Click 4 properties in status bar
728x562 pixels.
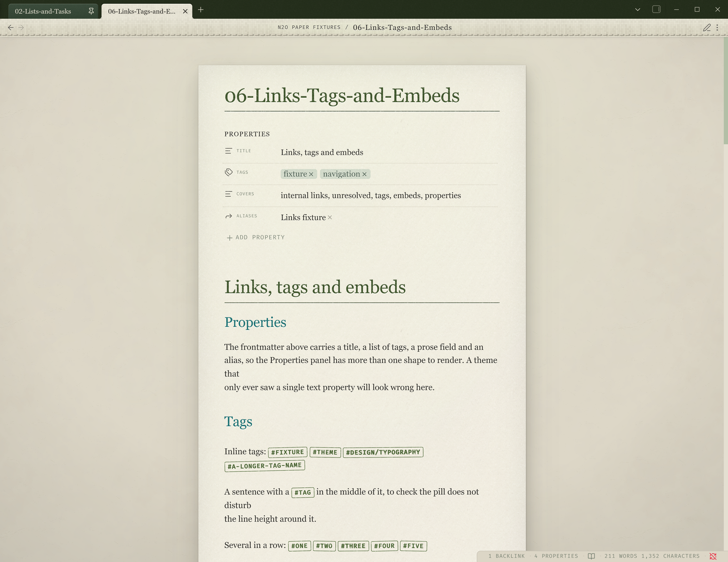tap(556, 556)
